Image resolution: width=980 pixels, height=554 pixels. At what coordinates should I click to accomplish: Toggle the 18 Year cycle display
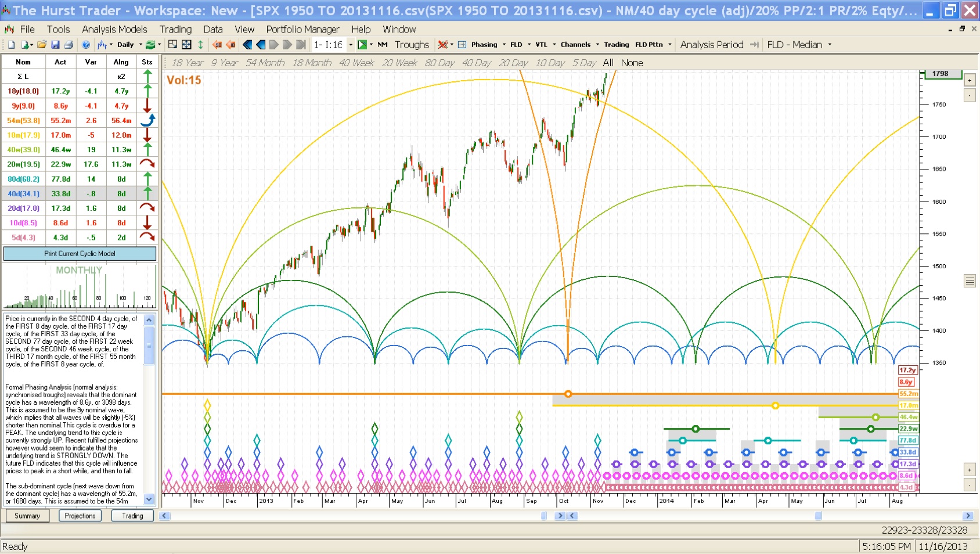coord(187,63)
